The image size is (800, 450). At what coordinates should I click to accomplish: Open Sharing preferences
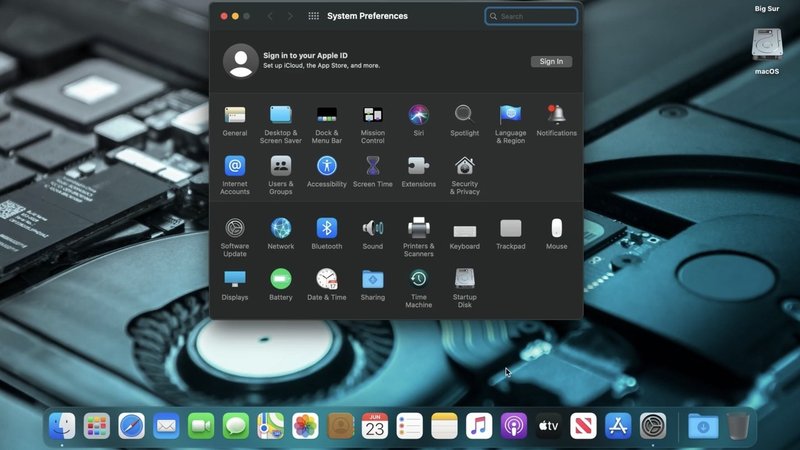click(x=372, y=285)
